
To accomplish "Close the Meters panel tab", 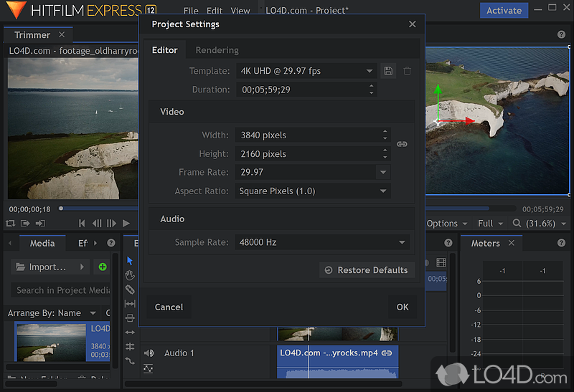I will point(512,243).
